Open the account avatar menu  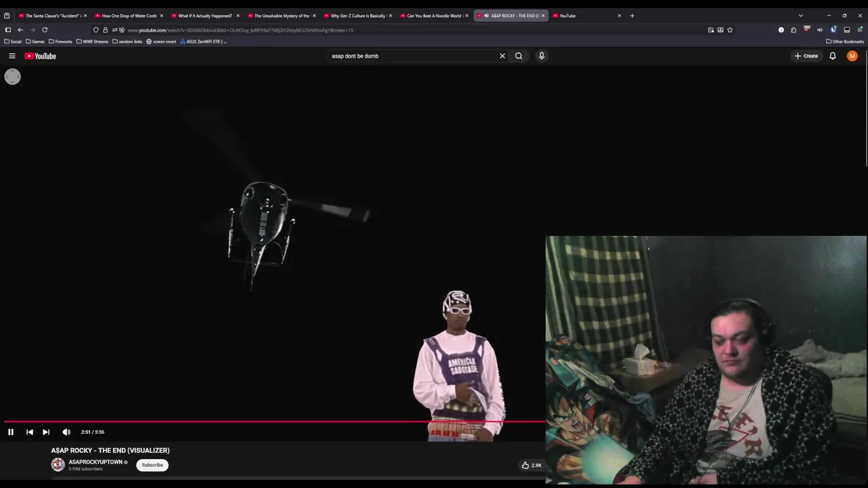pos(852,56)
